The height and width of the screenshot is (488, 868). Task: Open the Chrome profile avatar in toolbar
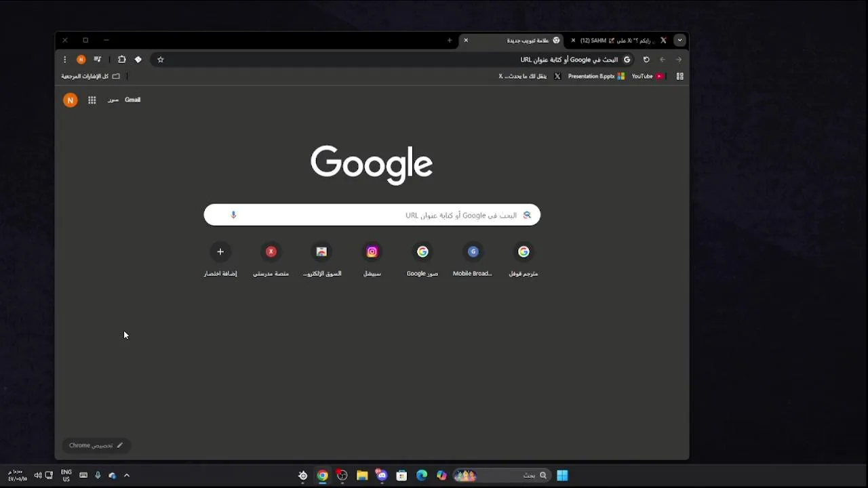(x=81, y=60)
